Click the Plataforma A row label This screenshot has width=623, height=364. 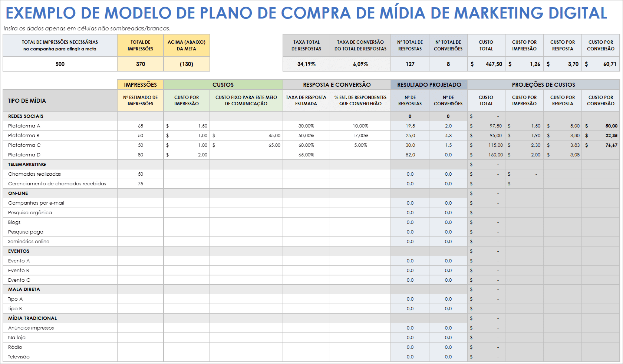pos(24,126)
